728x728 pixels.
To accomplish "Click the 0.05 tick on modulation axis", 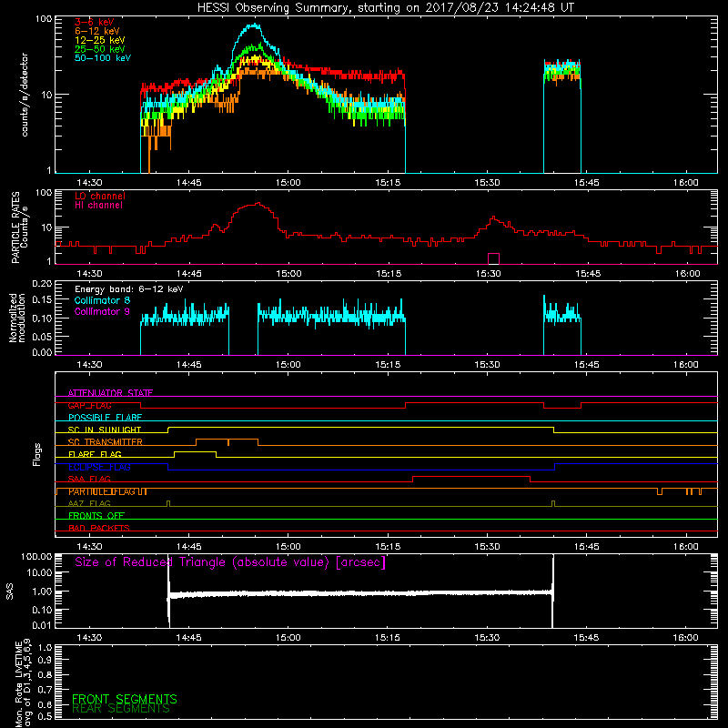I will 42,336.
